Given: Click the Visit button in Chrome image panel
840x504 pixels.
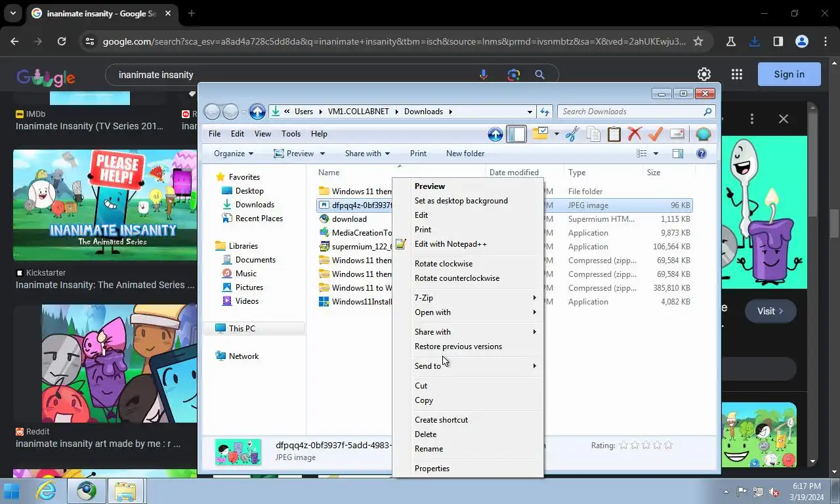Looking at the screenshot, I should tap(770, 311).
